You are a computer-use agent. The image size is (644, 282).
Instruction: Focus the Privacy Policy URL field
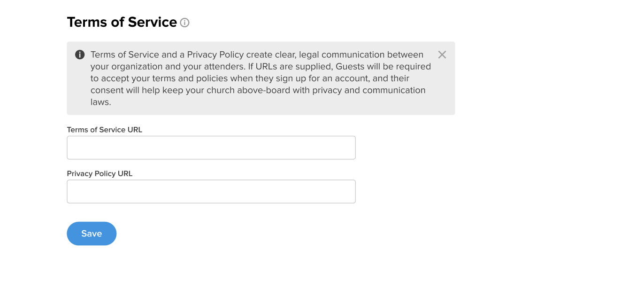tap(211, 191)
